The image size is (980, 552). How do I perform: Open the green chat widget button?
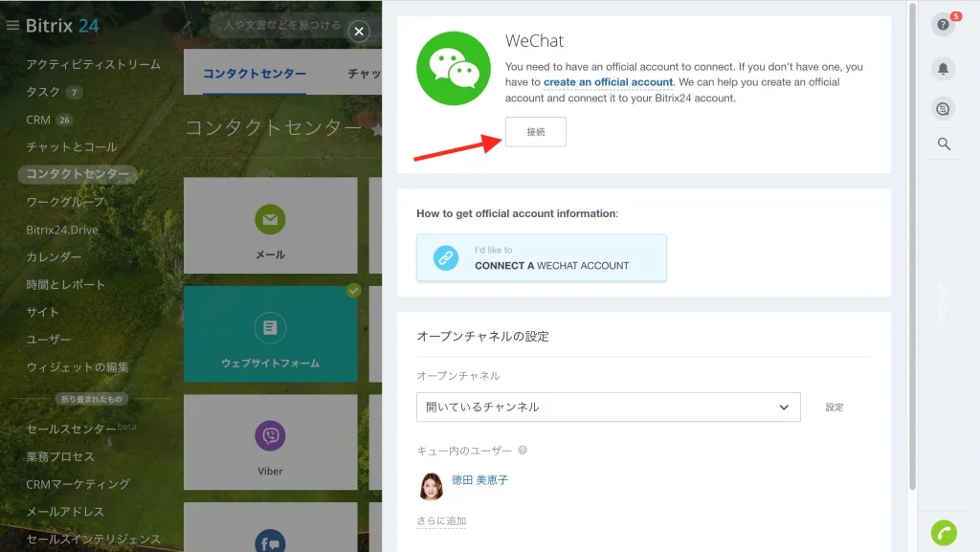point(944,532)
